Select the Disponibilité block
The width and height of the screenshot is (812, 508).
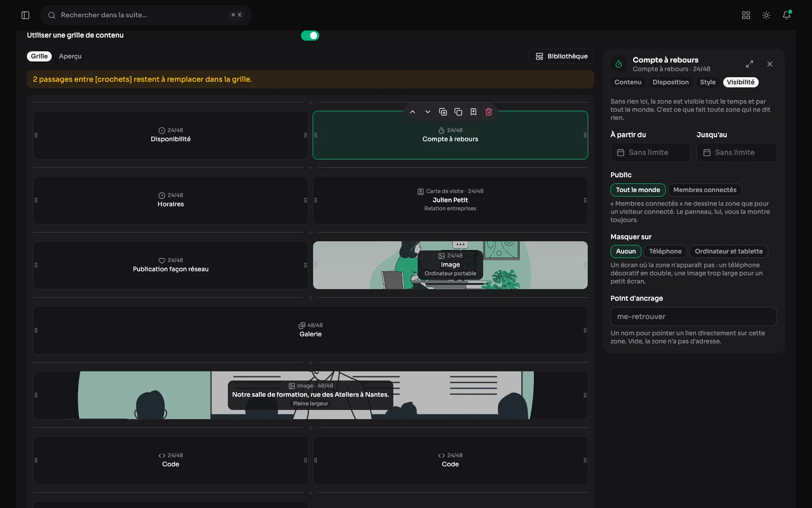(x=171, y=135)
